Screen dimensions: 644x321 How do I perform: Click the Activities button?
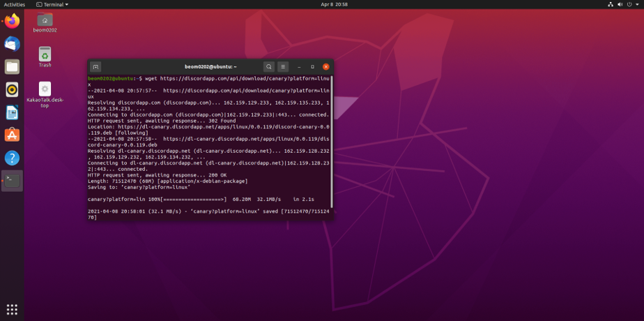coord(14,4)
